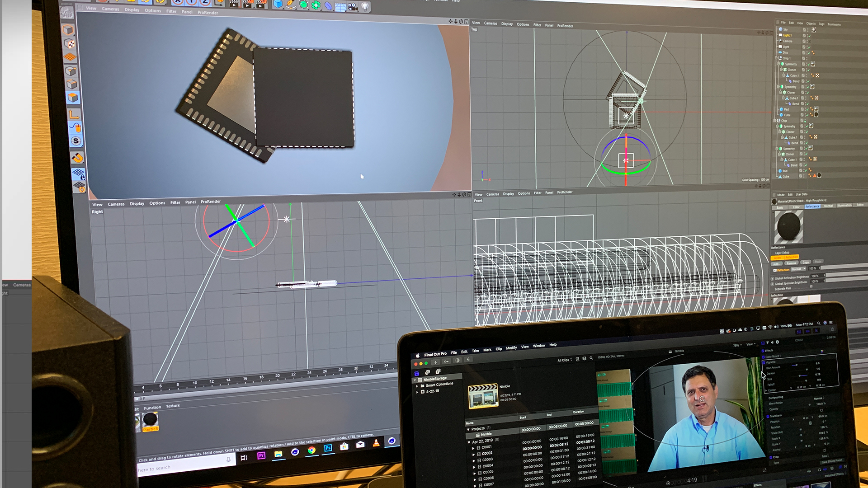This screenshot has height=488, width=868.
Task: Launch Photoshop from the taskbar
Action: 328,448
